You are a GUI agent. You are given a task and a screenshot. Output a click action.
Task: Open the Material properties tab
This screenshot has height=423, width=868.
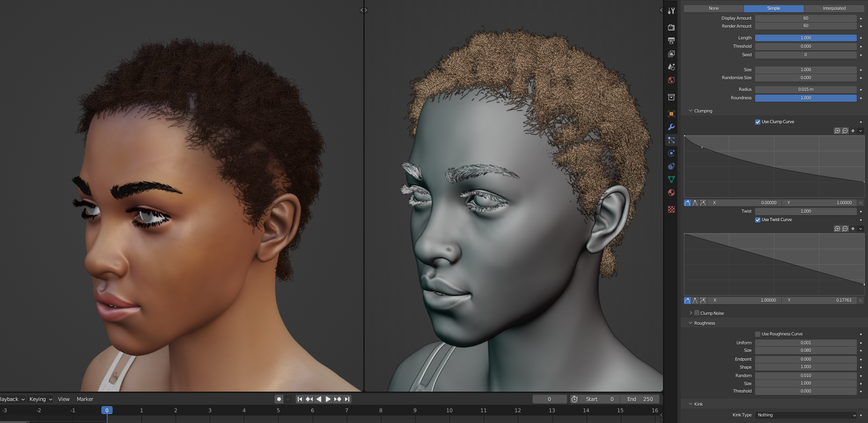pyautogui.click(x=671, y=192)
